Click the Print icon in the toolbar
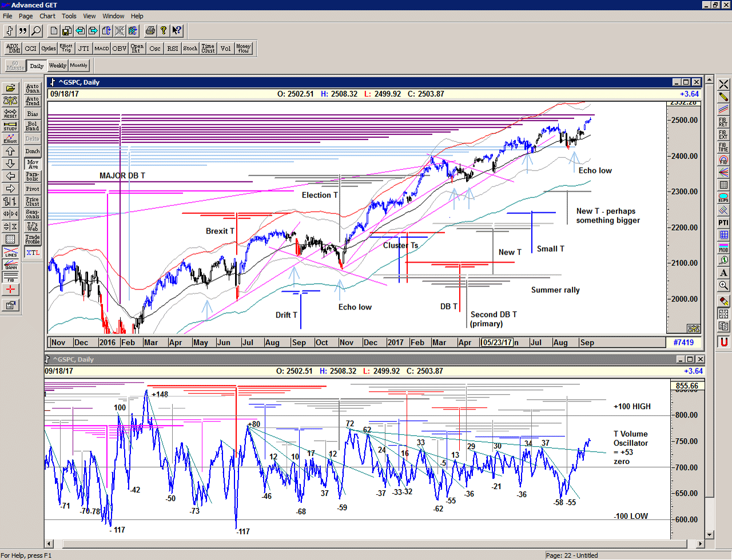The width and height of the screenshot is (732, 560). pyautogui.click(x=150, y=31)
